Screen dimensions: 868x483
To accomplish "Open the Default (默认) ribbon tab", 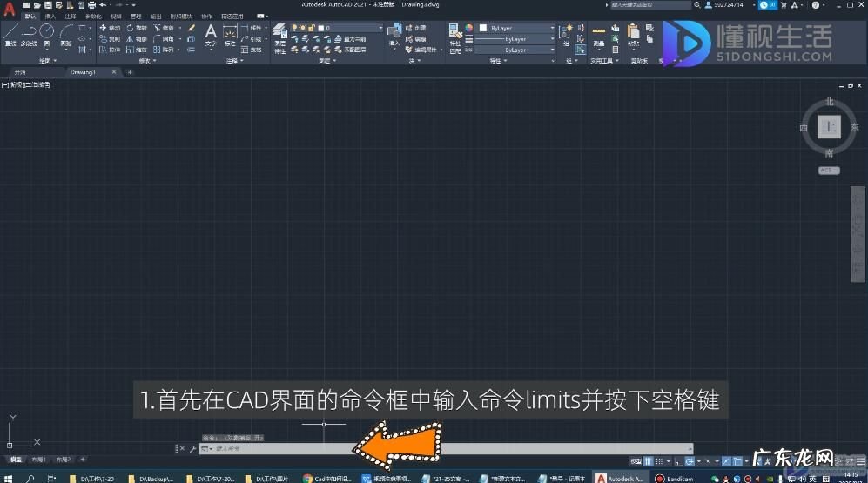I will point(30,17).
